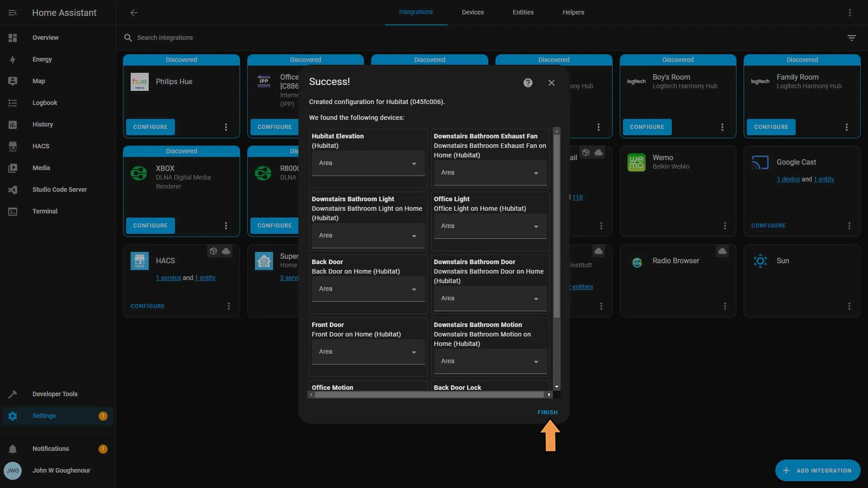This screenshot has width=868, height=488.
Task: Click the device list vertical scrollbar
Action: click(x=557, y=226)
